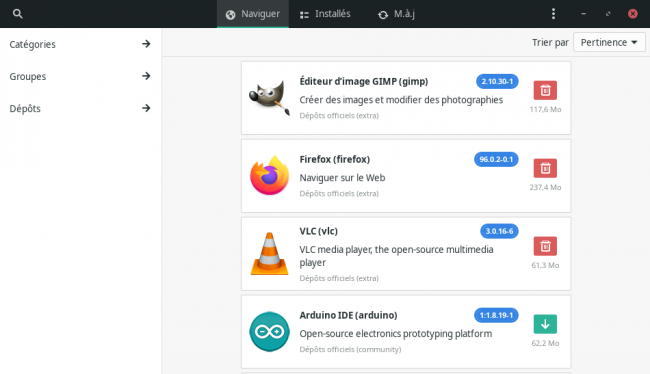Screen dimensions: 650x374
Task: Open the Pertinence sort dropdown
Action: (609, 42)
